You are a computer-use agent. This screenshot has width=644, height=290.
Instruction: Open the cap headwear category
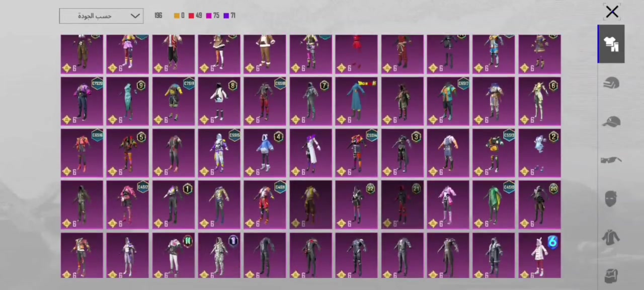pyautogui.click(x=611, y=122)
